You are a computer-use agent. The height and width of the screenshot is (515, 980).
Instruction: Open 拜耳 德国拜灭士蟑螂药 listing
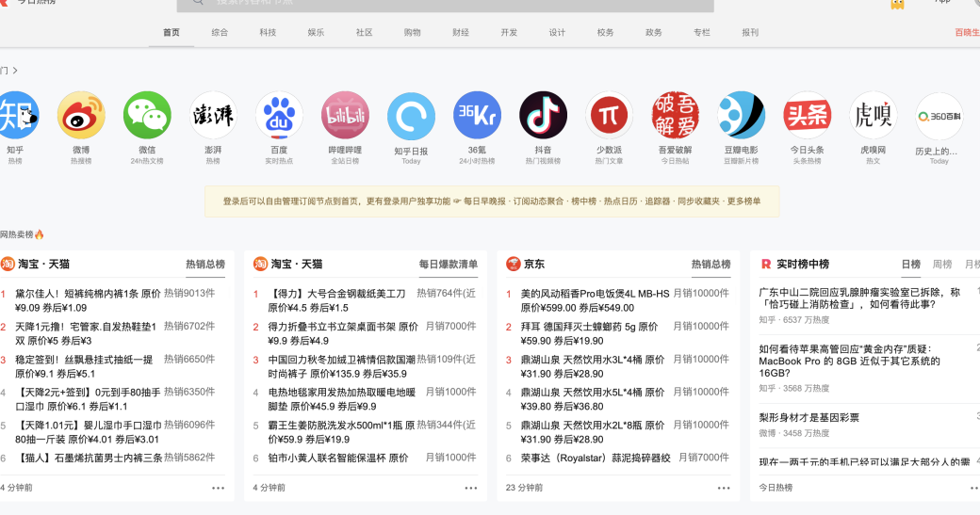tap(589, 333)
